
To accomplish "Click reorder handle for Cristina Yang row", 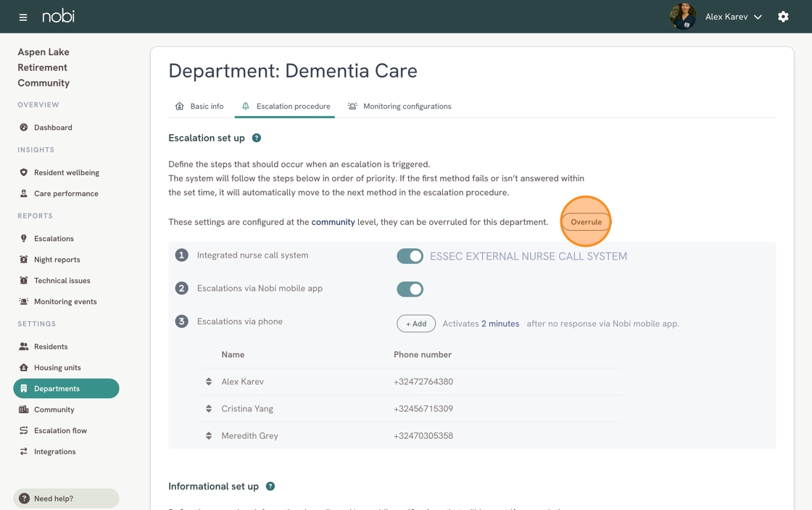I will click(x=209, y=408).
